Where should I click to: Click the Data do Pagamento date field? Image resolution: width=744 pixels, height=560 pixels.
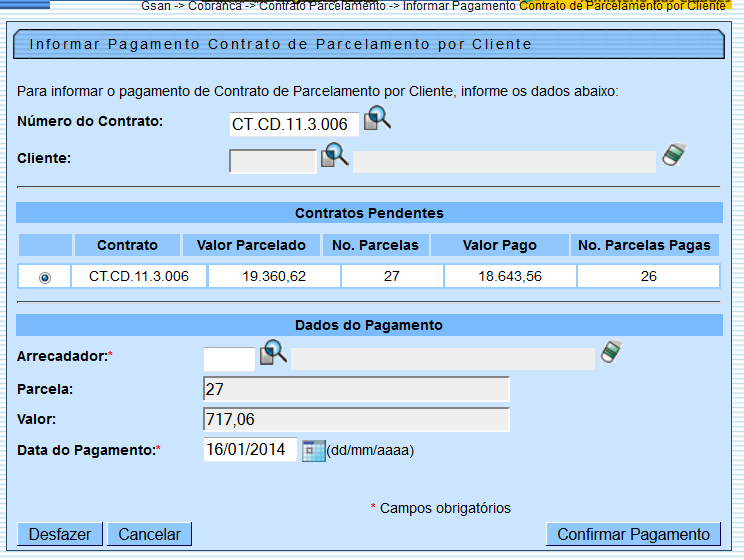[x=250, y=450]
